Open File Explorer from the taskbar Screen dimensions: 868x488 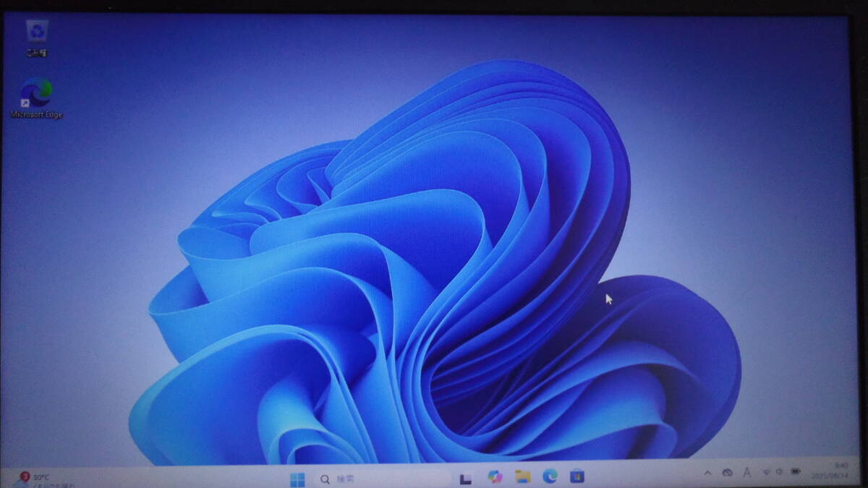[522, 476]
